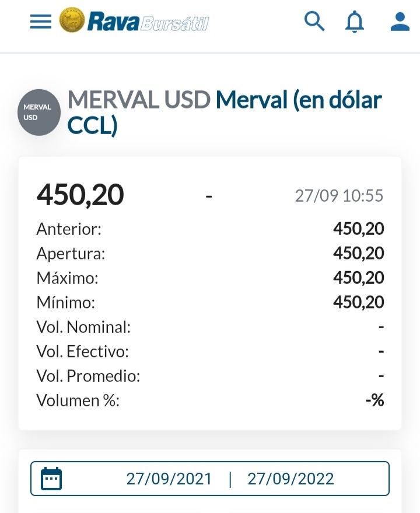This screenshot has width=420, height=513.
Task: Click the main price 450,20
Action: coord(80,195)
